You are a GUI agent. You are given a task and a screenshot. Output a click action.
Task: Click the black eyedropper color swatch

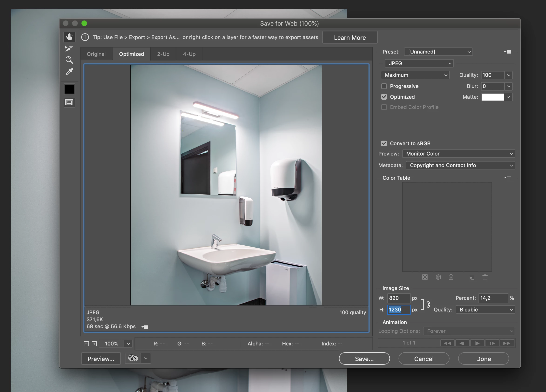pyautogui.click(x=69, y=89)
